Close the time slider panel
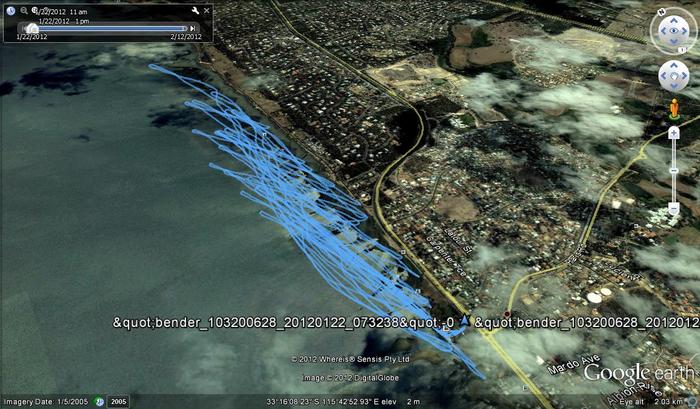700x409 pixels. (206, 11)
